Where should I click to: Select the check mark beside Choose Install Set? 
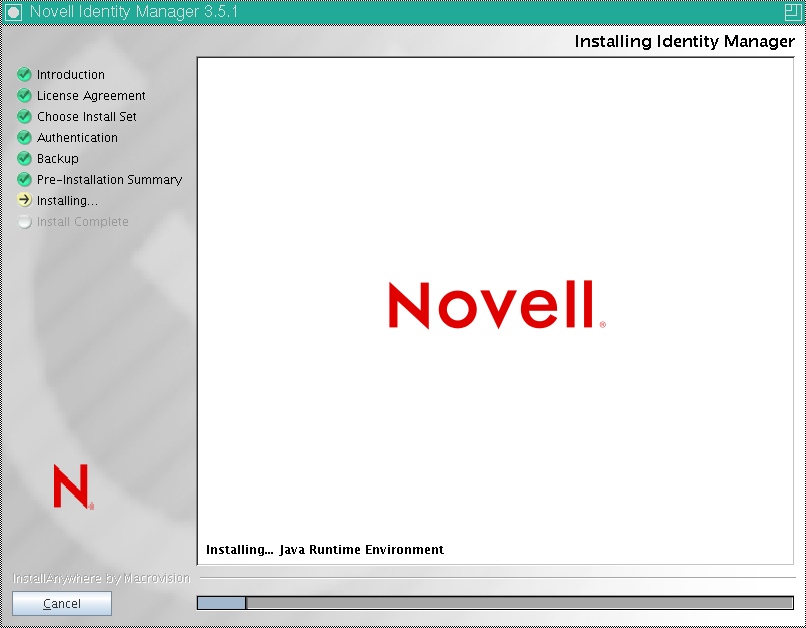24,116
